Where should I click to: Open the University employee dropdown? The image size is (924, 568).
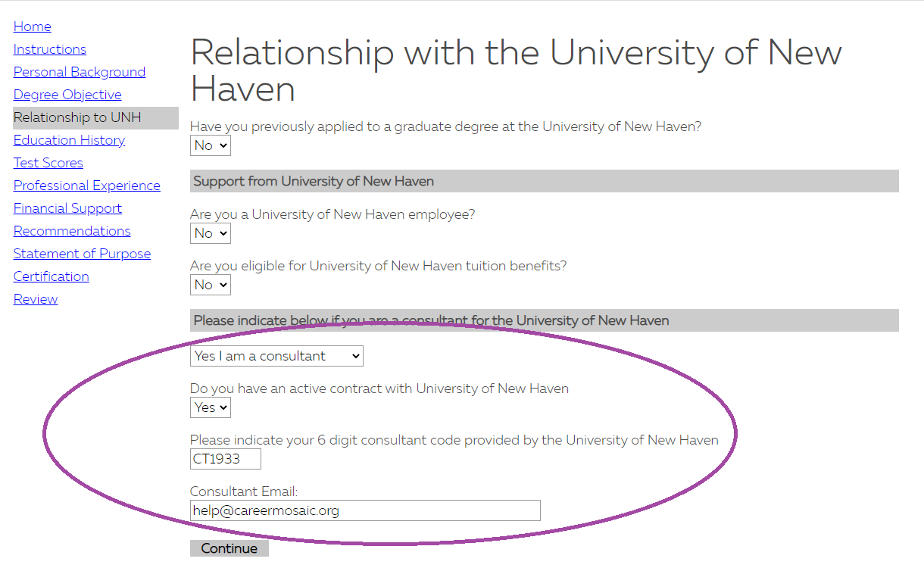coord(211,233)
